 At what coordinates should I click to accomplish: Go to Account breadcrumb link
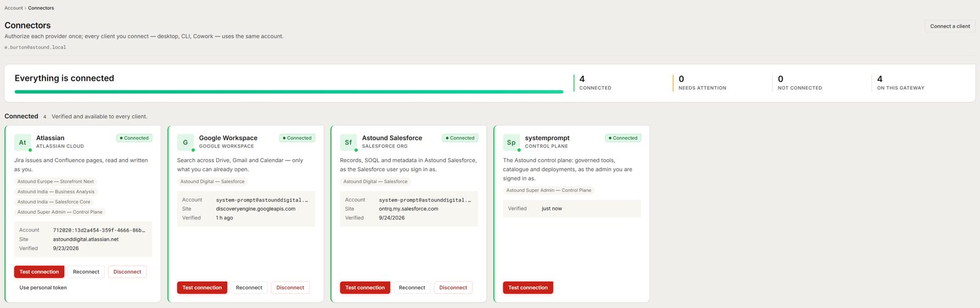pos(13,8)
